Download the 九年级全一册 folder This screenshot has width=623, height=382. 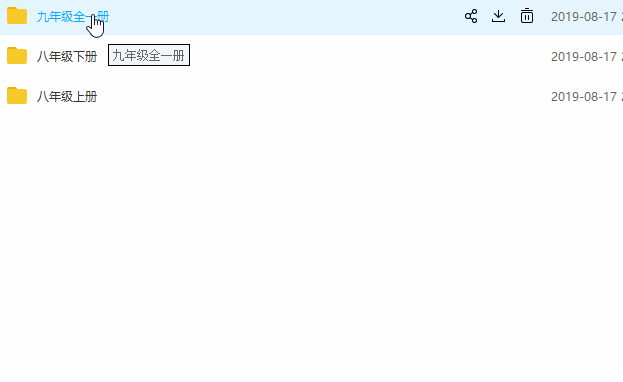(x=498, y=16)
